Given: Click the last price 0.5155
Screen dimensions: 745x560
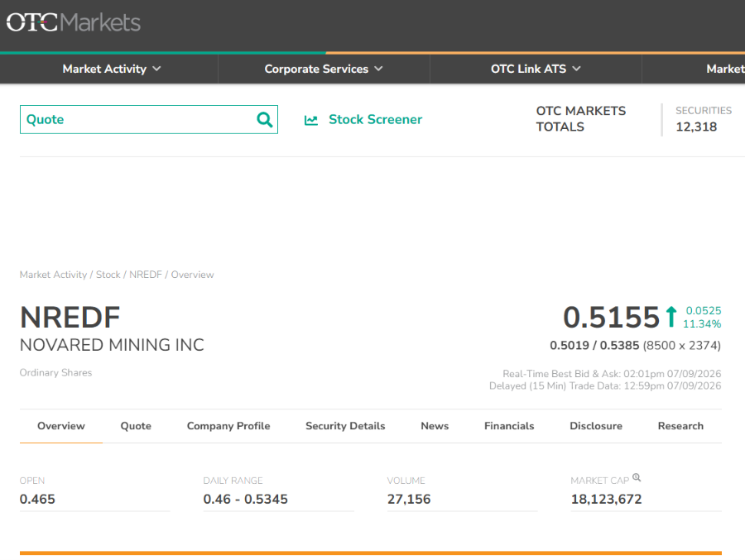Looking at the screenshot, I should pos(611,317).
